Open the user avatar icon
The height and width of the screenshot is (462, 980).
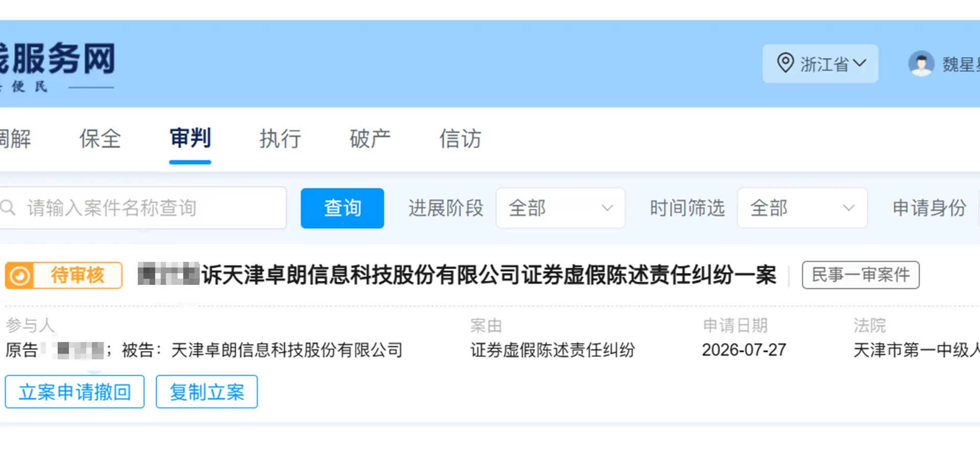click(921, 64)
